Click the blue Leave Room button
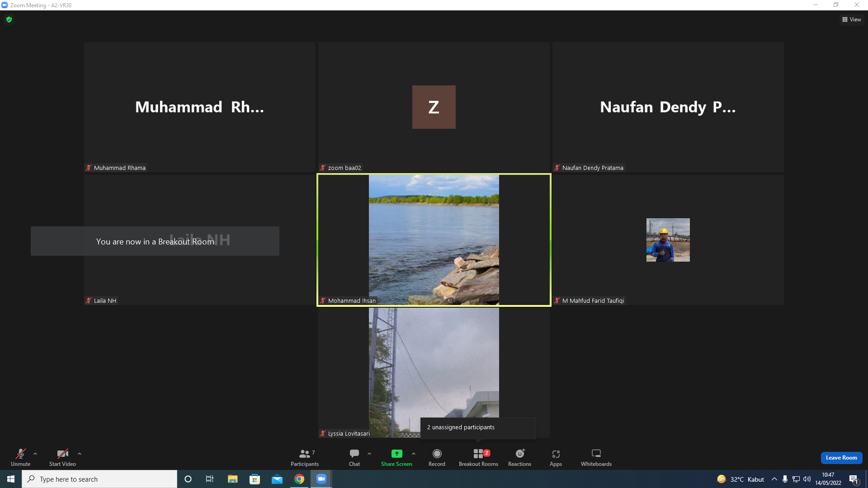This screenshot has height=488, width=868. tap(841, 458)
